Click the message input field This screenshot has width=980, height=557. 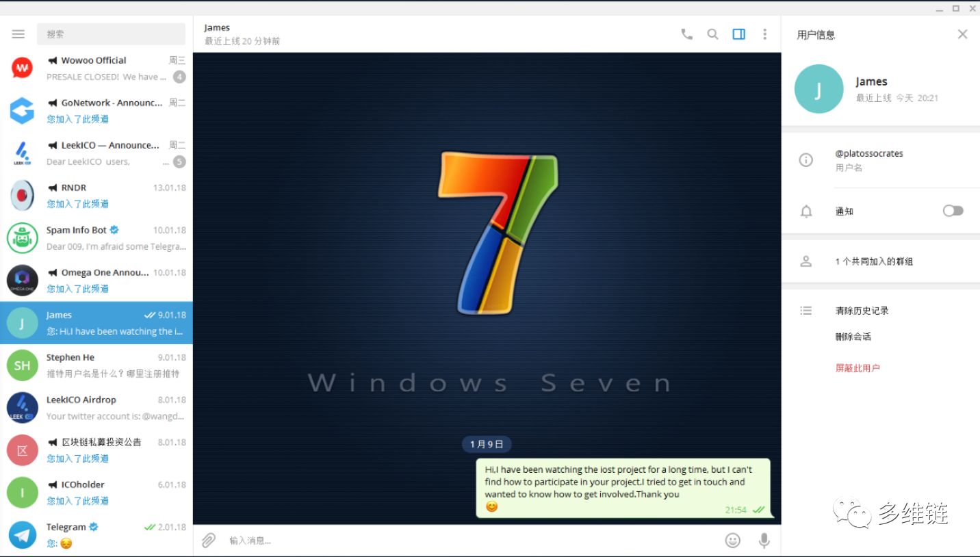(x=472, y=541)
